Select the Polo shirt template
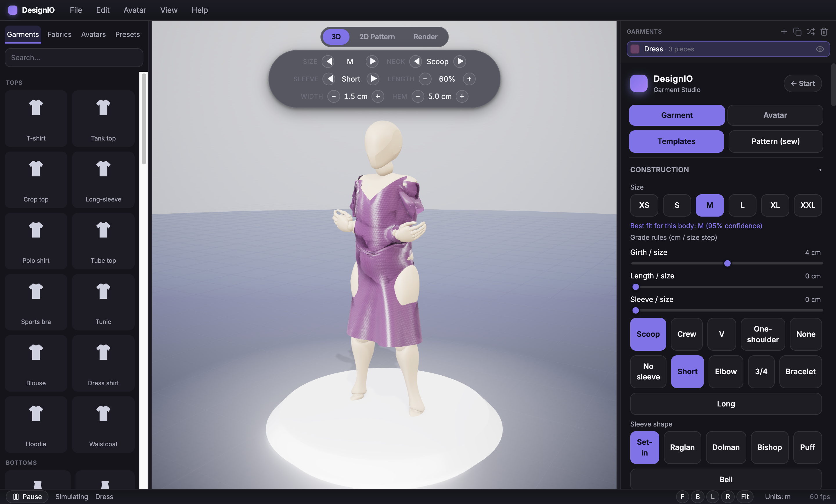 [x=36, y=241]
